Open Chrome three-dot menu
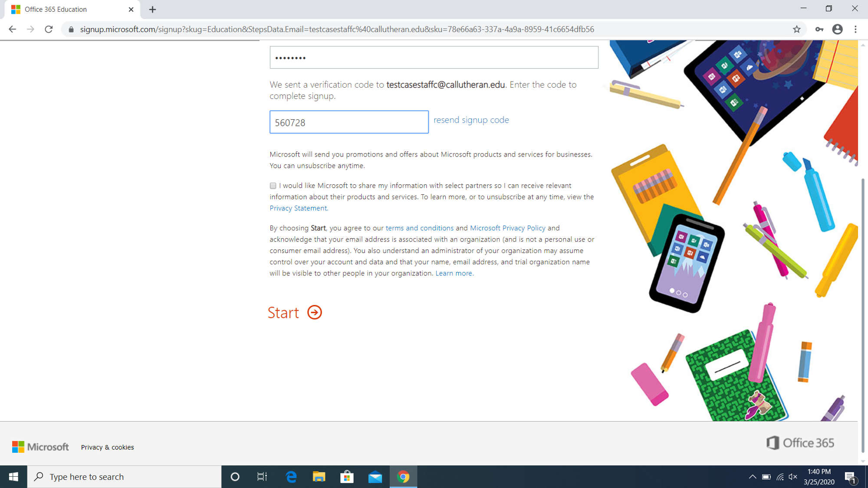868x488 pixels. (x=855, y=29)
